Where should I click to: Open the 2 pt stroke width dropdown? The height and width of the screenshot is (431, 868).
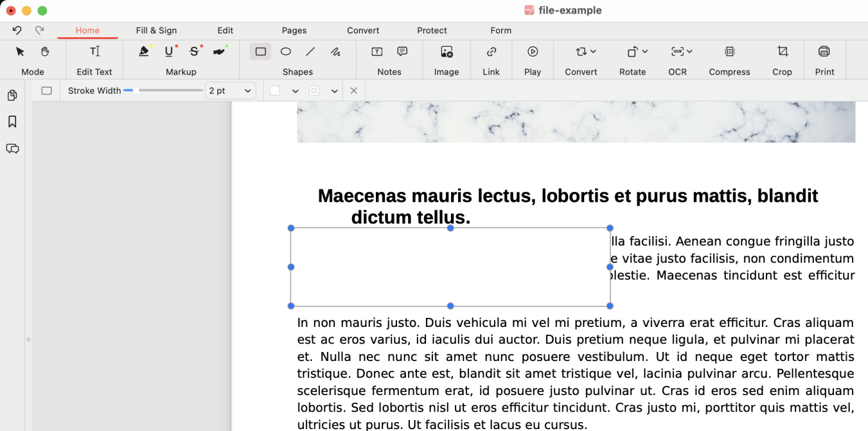click(x=230, y=91)
